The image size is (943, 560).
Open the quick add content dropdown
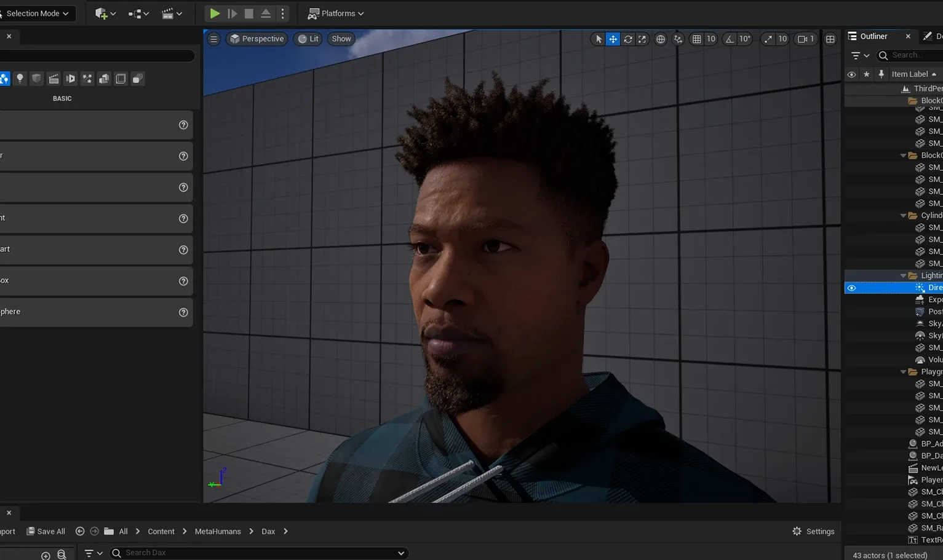(105, 13)
